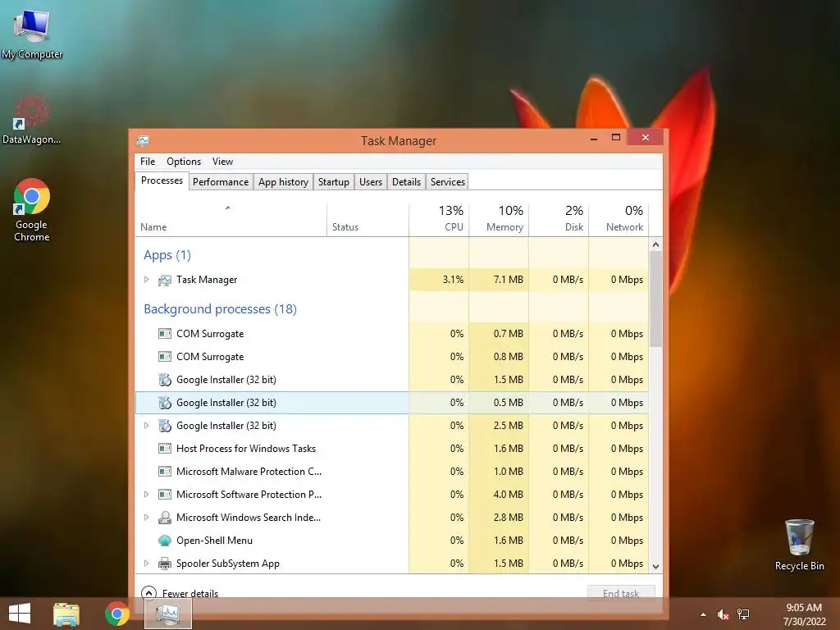Open the File menu

click(148, 162)
